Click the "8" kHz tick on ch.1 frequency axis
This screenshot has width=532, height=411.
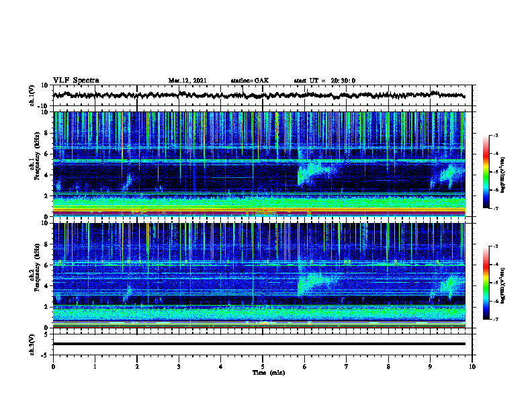click(47, 133)
